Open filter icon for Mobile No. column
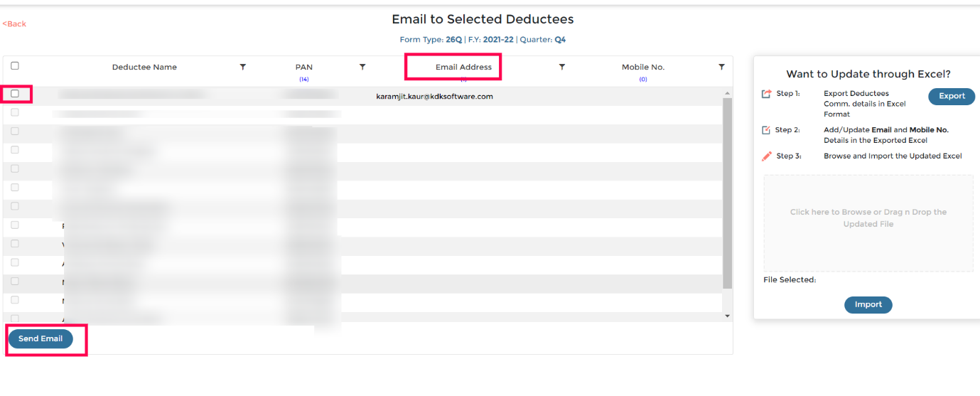 (721, 67)
